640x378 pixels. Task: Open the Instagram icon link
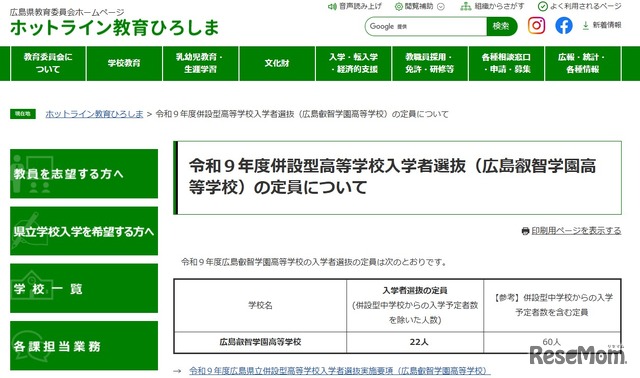click(x=536, y=25)
